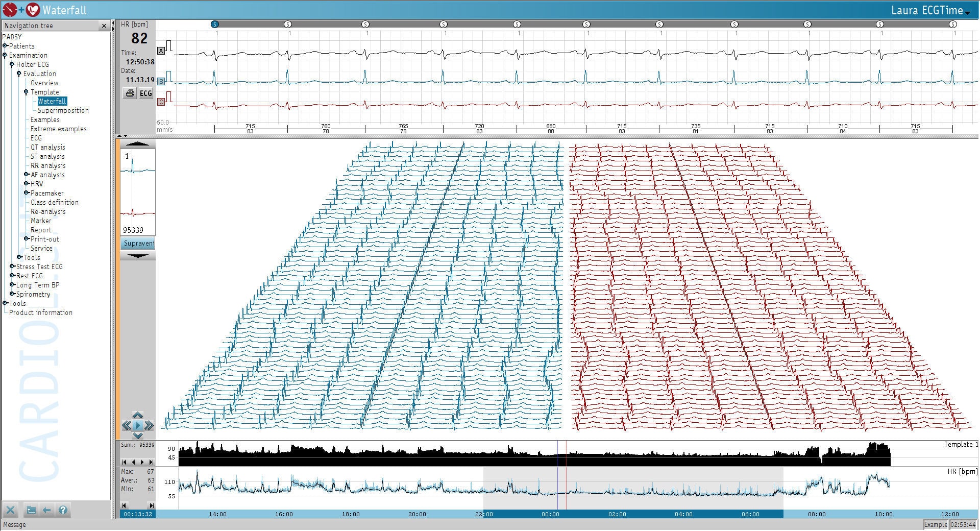This screenshot has width=980, height=531.
Task: Toggle the Supraventricular template classification button
Action: [137, 244]
